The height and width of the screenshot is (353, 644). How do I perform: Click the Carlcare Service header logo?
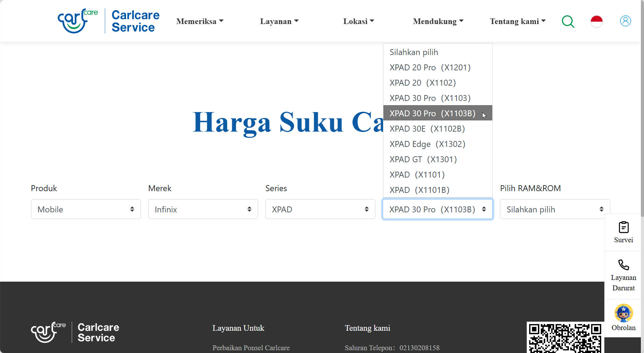click(109, 21)
